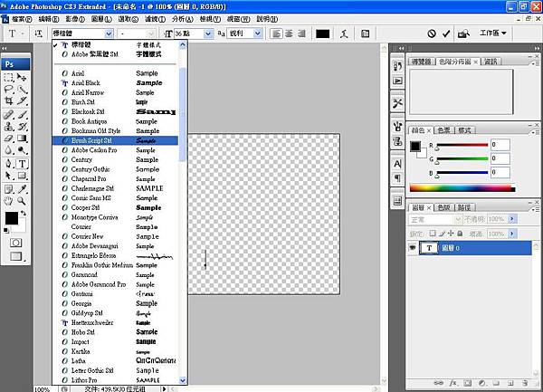Expand the layer fill slider arrow
The width and height of the screenshot is (543, 392).
pos(512,234)
